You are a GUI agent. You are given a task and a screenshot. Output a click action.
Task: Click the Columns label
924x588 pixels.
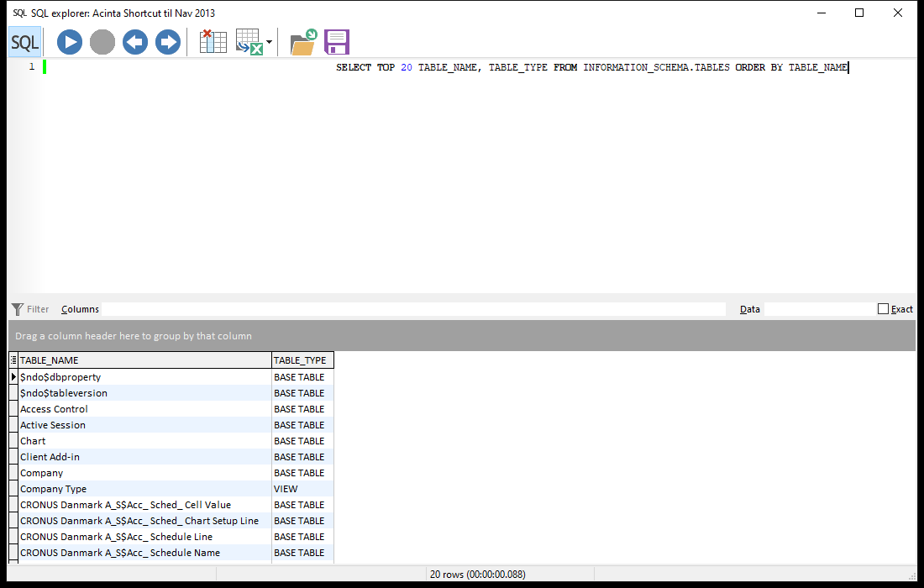[80, 309]
